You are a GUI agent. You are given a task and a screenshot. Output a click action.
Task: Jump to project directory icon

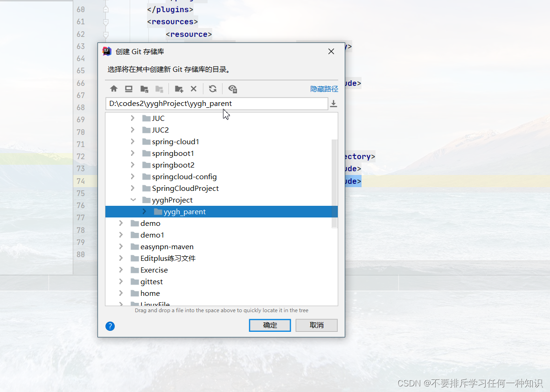144,89
